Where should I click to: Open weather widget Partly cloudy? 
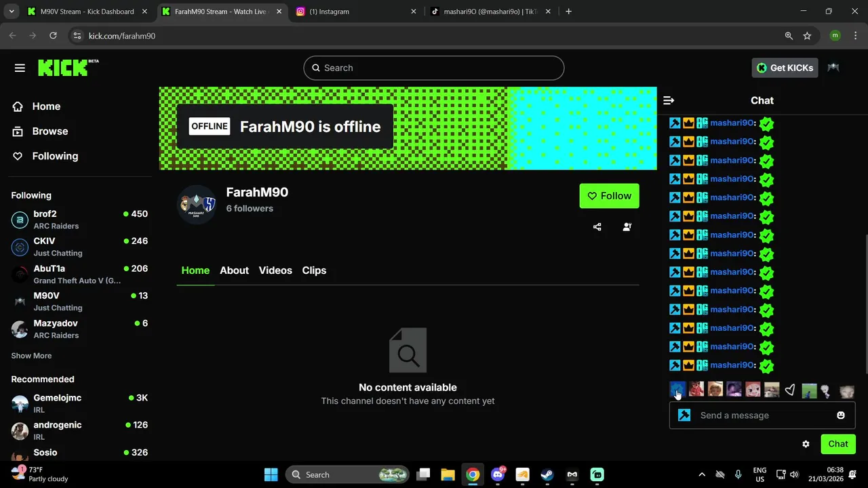pyautogui.click(x=41, y=474)
